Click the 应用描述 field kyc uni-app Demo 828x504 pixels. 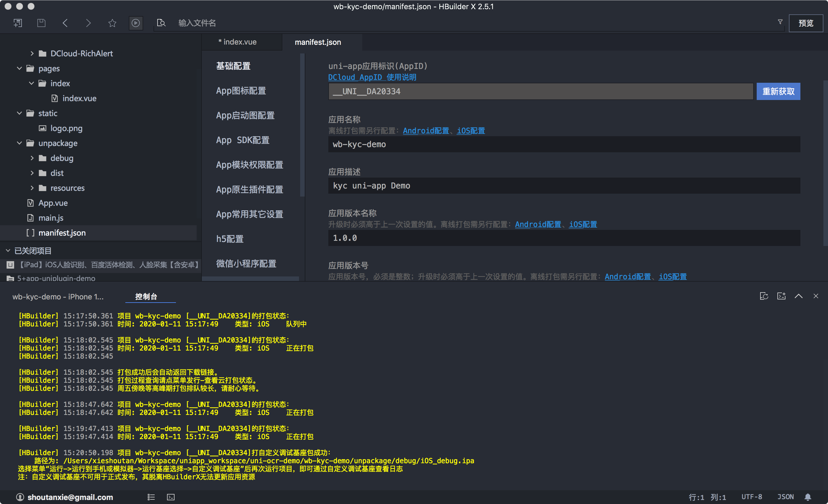(x=564, y=186)
